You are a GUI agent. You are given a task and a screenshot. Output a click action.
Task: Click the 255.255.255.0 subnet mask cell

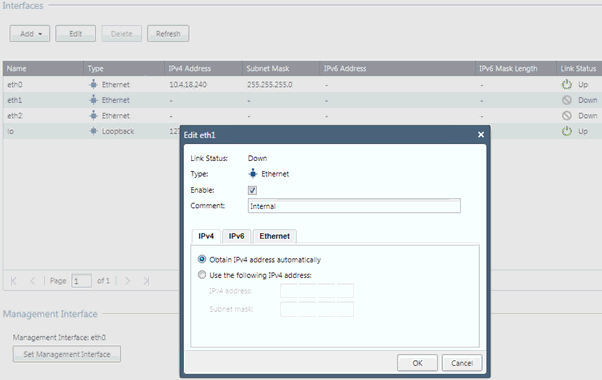point(270,84)
